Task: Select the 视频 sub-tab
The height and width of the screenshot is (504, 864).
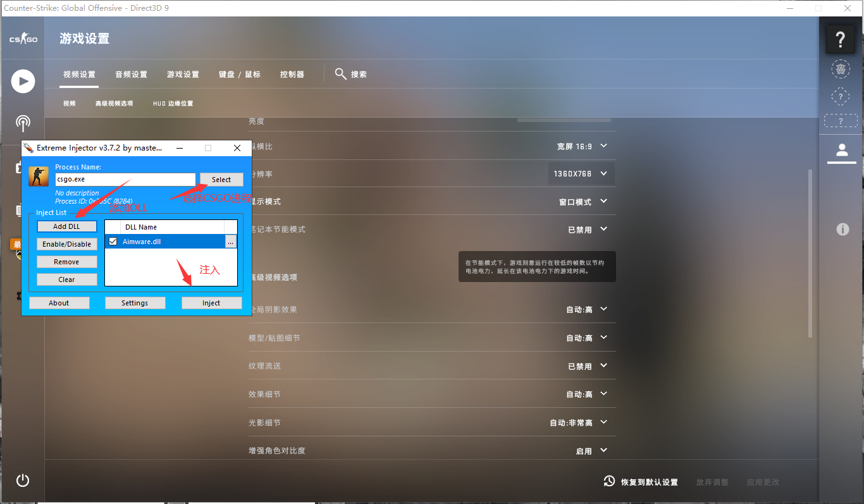Action: [69, 103]
